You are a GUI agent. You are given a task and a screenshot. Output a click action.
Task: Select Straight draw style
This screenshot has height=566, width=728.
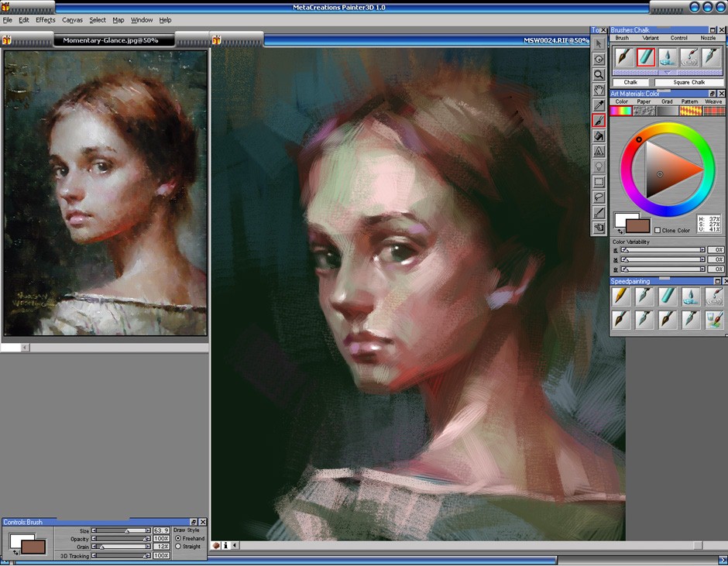(178, 547)
